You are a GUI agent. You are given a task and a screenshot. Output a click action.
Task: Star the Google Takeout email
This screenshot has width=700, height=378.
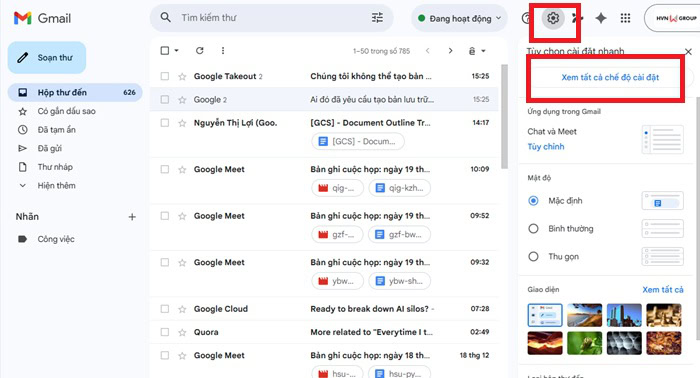tap(182, 76)
